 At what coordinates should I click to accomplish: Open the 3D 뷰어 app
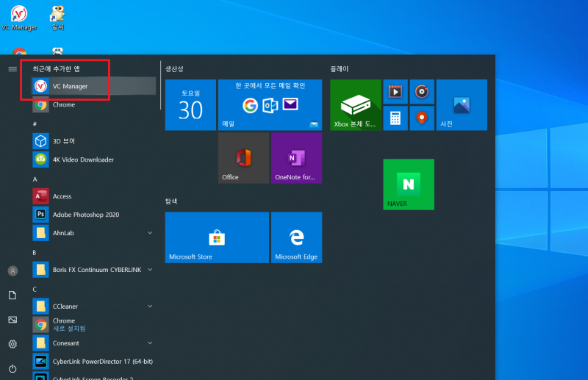point(94,141)
